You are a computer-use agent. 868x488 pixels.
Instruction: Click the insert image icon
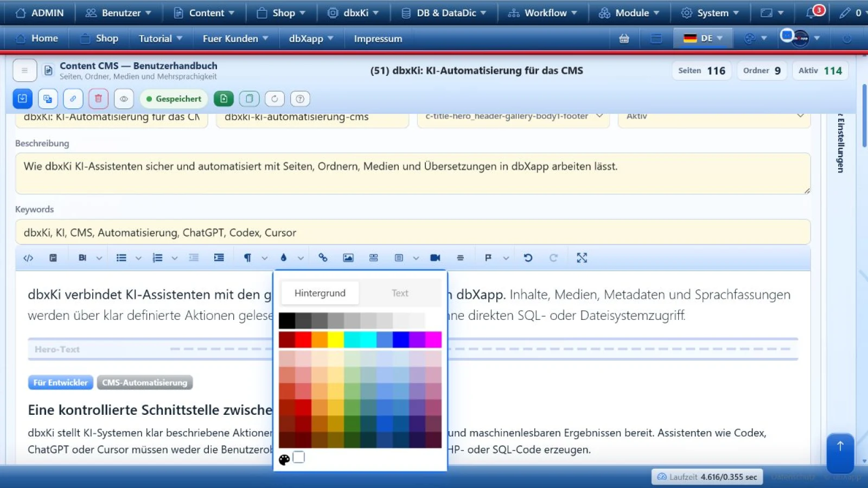coord(348,258)
